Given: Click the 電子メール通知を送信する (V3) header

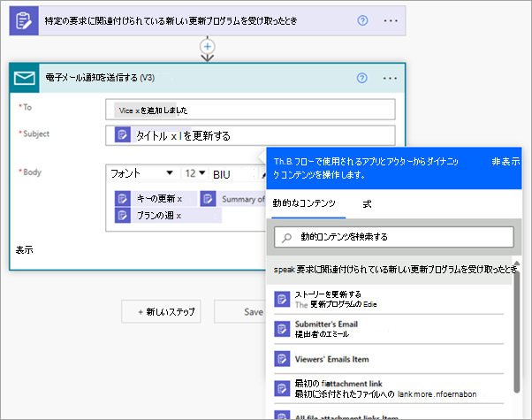Looking at the screenshot, I should tap(100, 78).
